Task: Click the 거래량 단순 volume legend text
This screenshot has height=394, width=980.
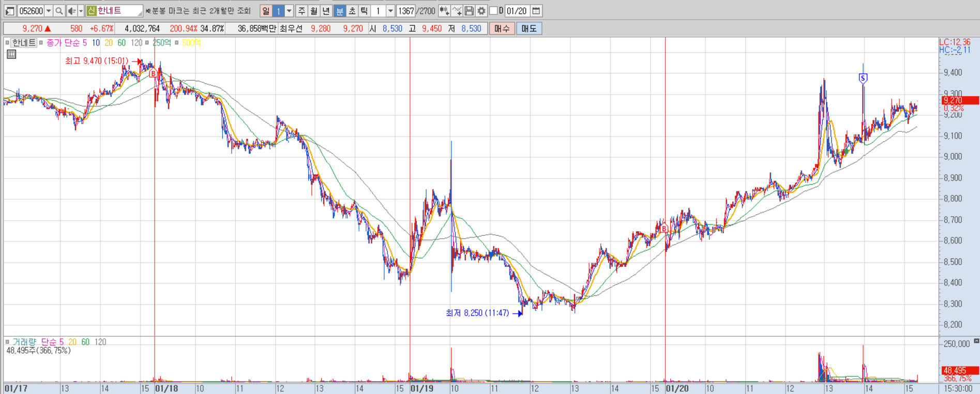Action: click(34, 342)
